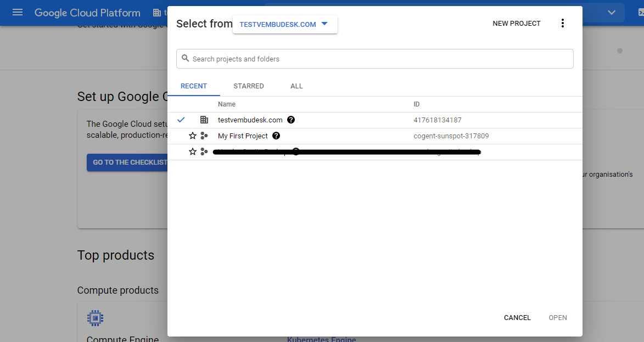644x342 pixels.
Task: Click help icon next to testvembudesk.com
Action: click(x=291, y=120)
